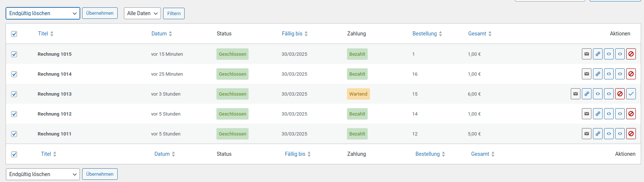Uncheck the checkbox for Rechnung 1014
This screenshot has height=182, width=644.
[x=14, y=74]
